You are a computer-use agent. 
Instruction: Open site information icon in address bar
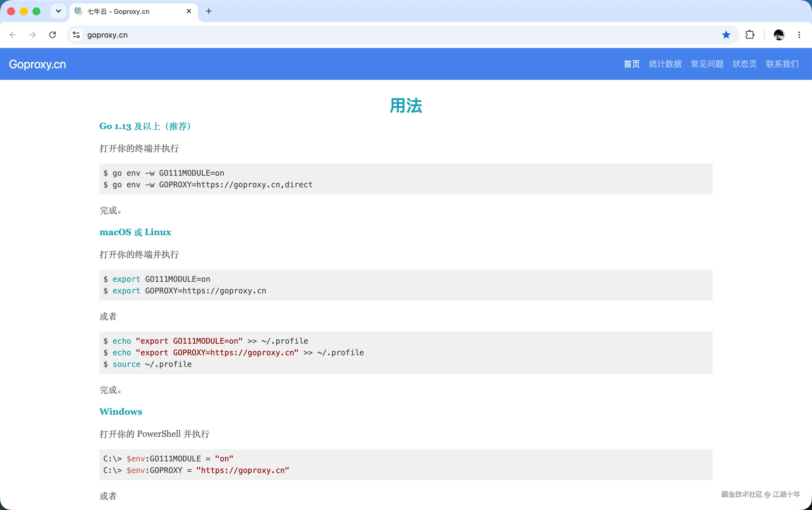click(77, 35)
